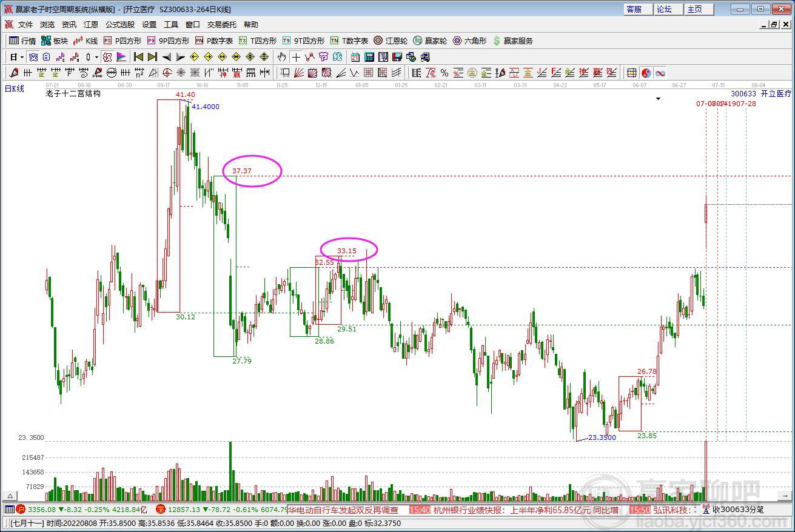Click the 论坛 forum button
Viewport: 795px width, 532px height.
[669, 9]
